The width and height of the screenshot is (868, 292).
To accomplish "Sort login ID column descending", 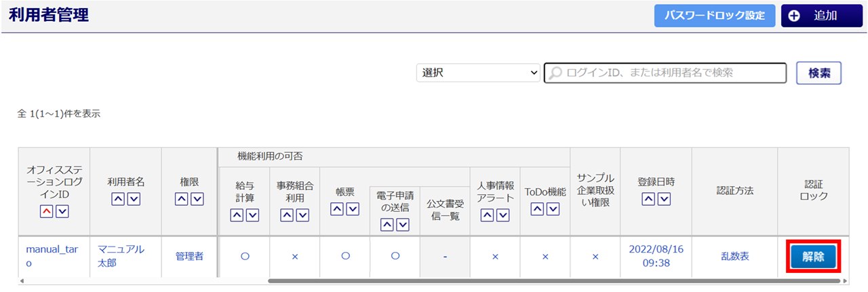I will (62, 213).
